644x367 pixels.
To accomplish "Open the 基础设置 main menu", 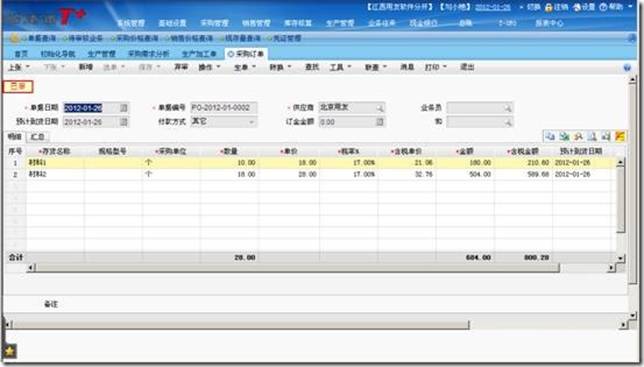I will point(172,23).
